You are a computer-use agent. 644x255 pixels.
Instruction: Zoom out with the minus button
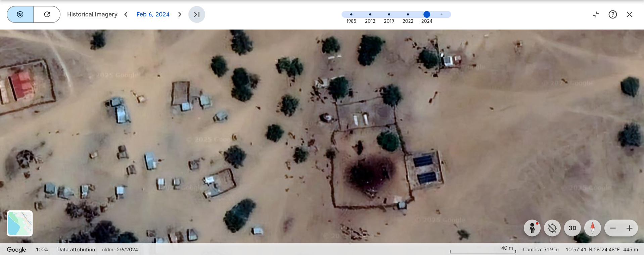613,228
